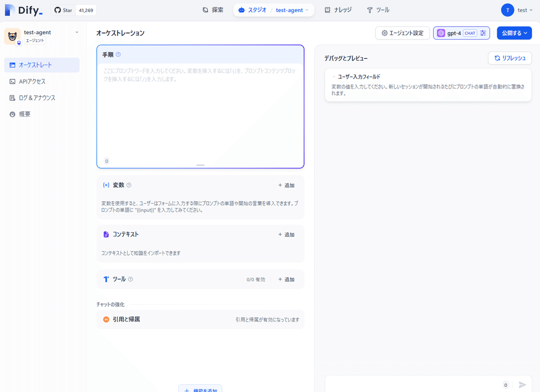Screen dimensions: 540x392
Task: Click the send arrow in the chat box
Action: point(522,385)
